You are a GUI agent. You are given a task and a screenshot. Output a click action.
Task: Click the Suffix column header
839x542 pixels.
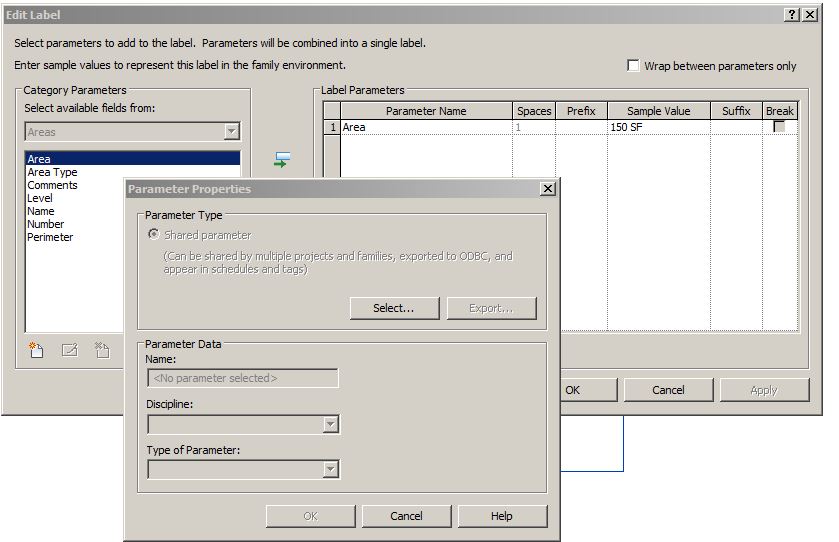(x=736, y=111)
